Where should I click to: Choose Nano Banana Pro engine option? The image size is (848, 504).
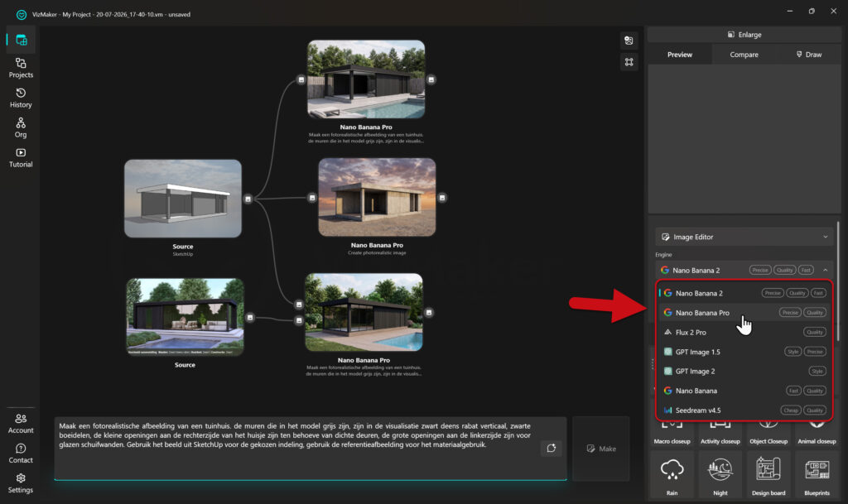tap(744, 312)
